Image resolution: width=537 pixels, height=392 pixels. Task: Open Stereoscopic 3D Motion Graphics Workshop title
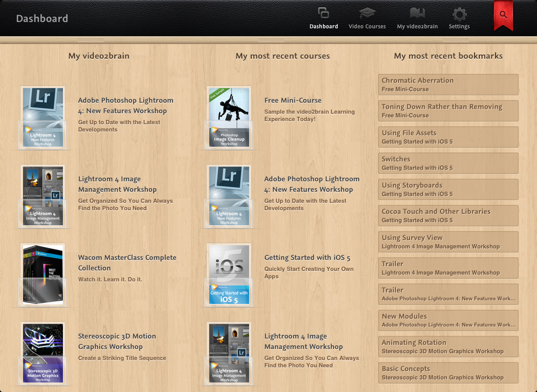point(117,341)
